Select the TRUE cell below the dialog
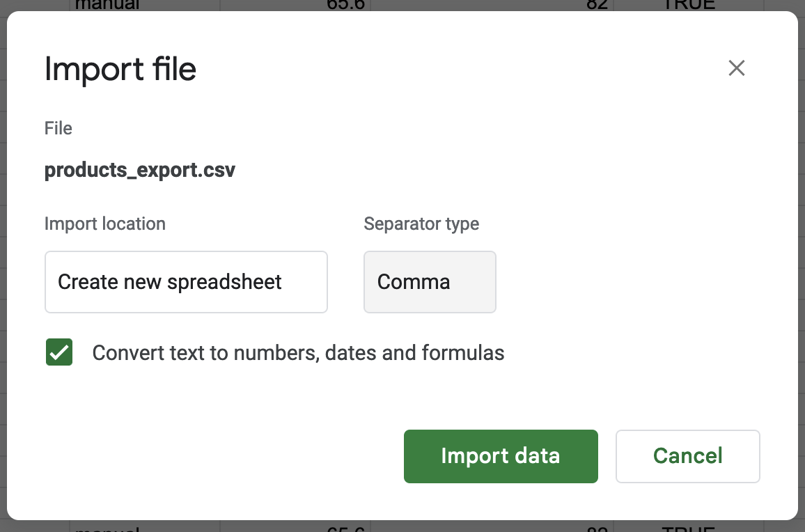 click(689, 528)
